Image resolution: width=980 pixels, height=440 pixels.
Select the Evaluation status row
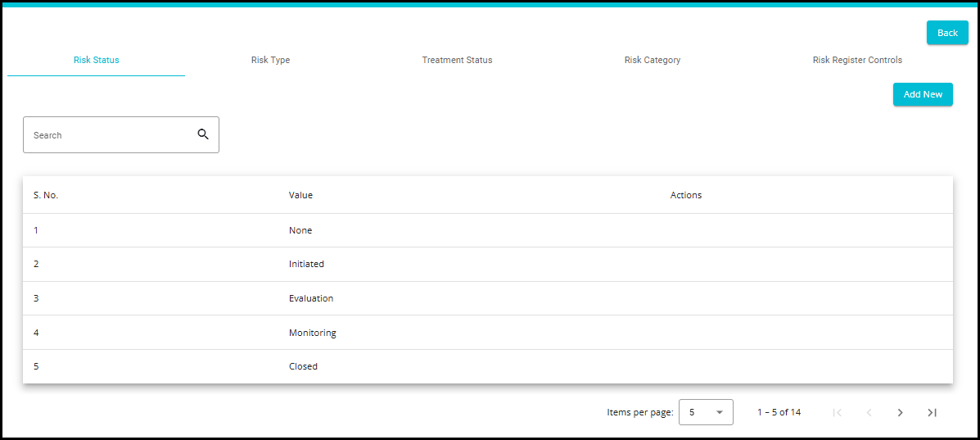(x=311, y=298)
